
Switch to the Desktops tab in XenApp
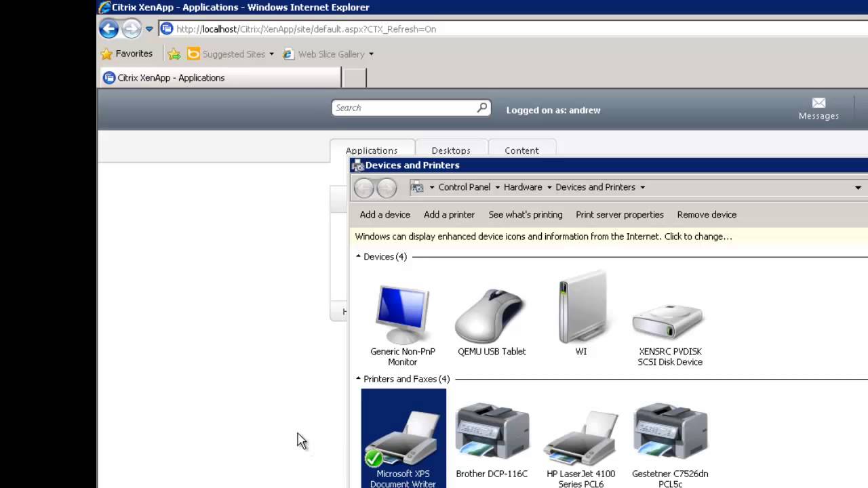(451, 150)
